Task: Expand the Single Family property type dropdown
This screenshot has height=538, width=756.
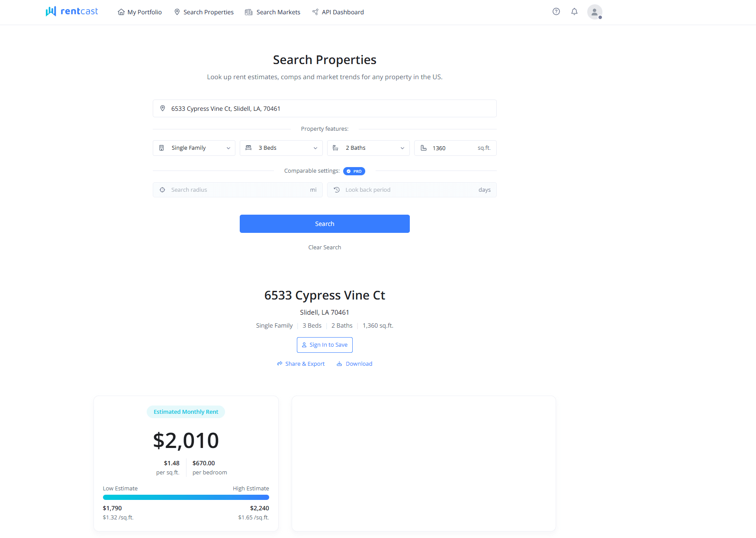Action: pyautogui.click(x=194, y=148)
